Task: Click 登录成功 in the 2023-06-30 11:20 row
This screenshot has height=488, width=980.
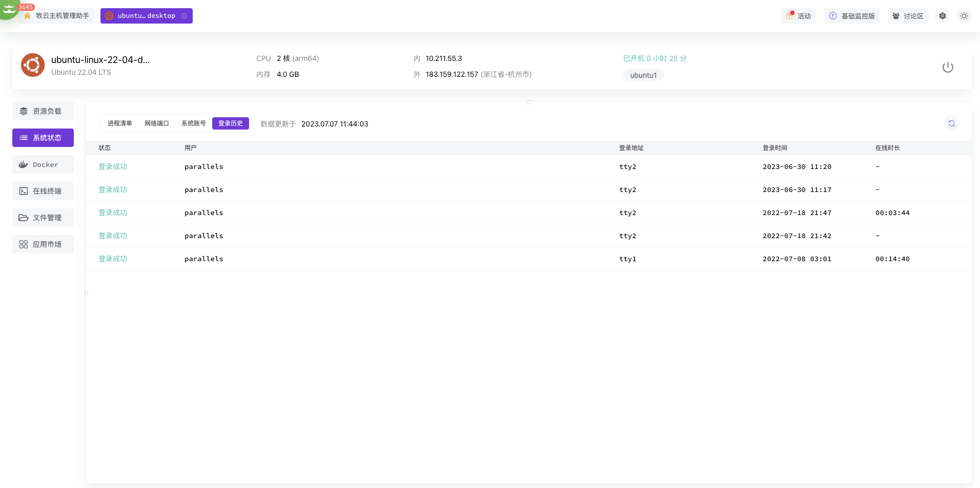Action: pyautogui.click(x=113, y=166)
